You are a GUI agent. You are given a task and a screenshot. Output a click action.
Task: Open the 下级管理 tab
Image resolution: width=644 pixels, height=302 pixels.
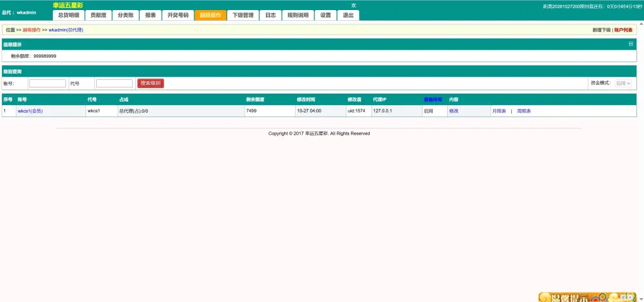(x=243, y=15)
